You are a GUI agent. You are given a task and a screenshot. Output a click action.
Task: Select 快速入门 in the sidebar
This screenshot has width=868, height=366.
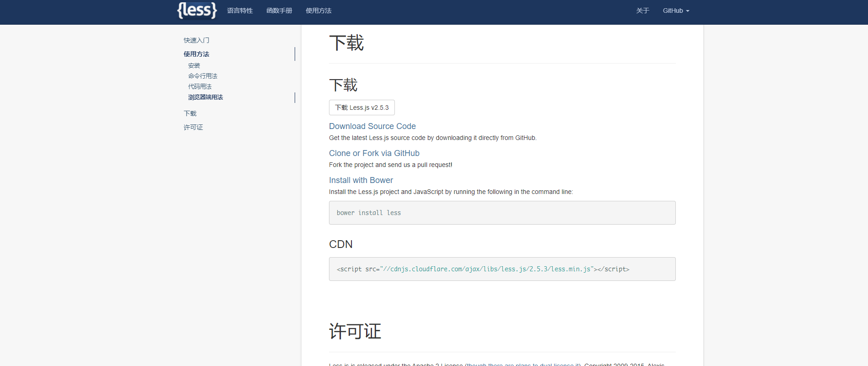(196, 40)
